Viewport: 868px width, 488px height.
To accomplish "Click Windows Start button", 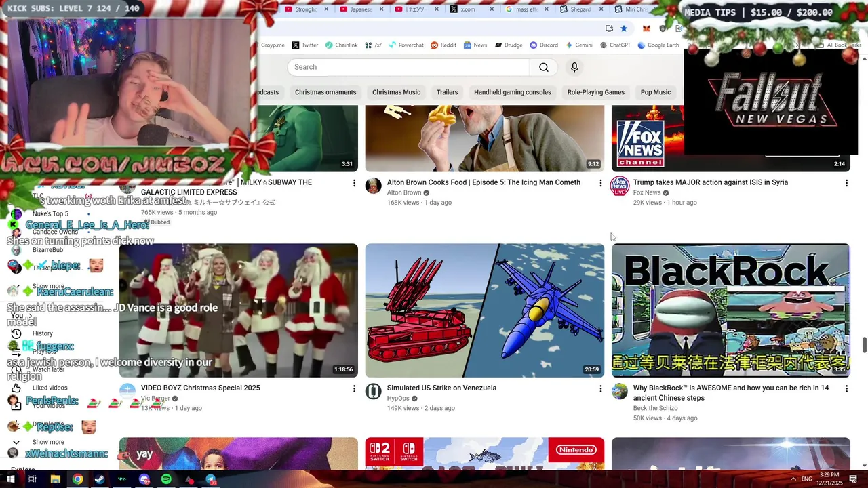I will click(x=10, y=479).
